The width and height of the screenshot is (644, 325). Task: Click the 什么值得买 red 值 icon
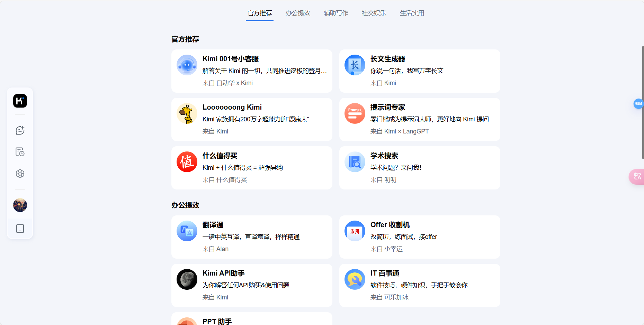187,162
